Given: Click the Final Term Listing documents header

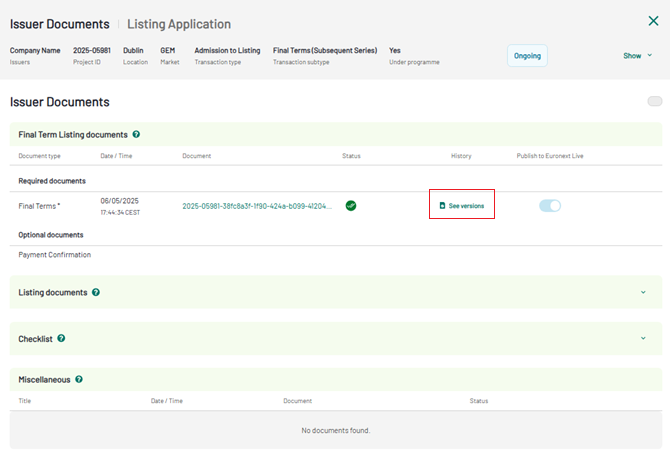Looking at the screenshot, I should 73,135.
